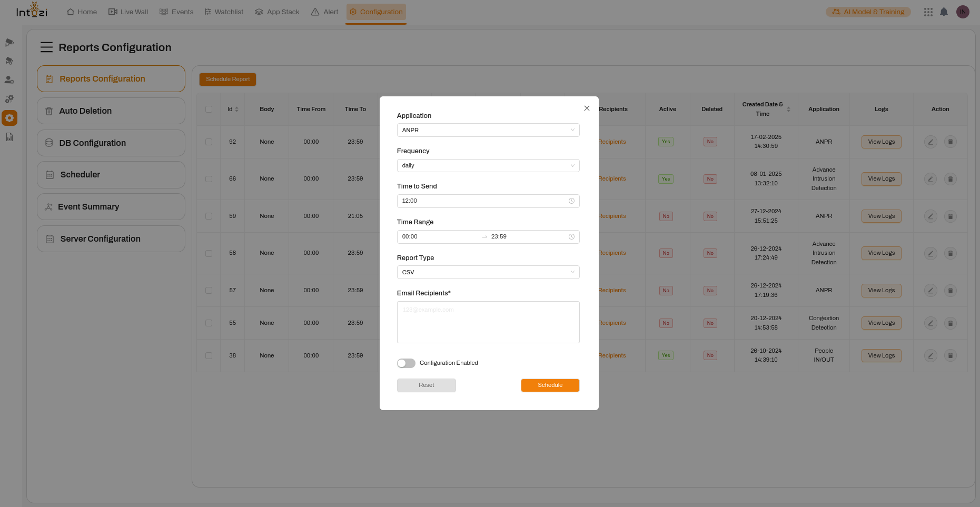Enable the Configuration Enabled switch

[x=406, y=363]
